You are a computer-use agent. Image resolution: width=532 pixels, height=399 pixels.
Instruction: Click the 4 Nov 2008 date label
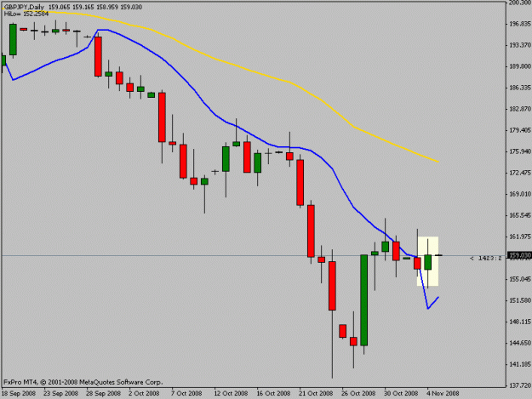coord(443,394)
